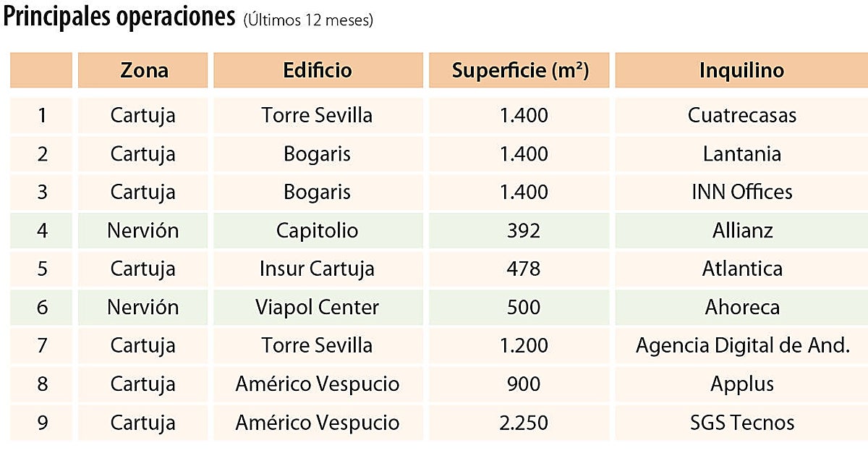Click the Cuatrecasas tenant cell

click(x=741, y=115)
